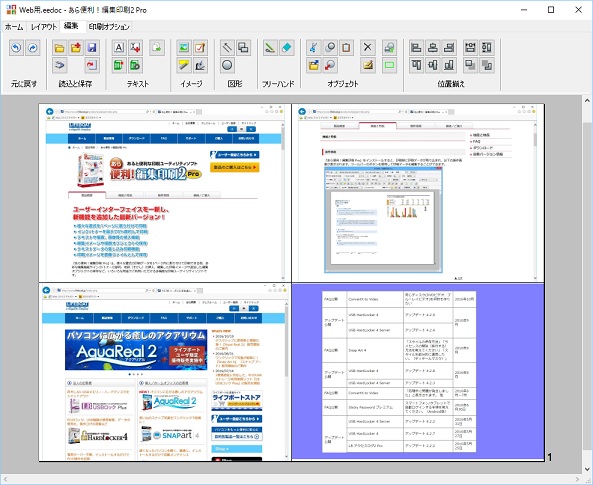This screenshot has height=485, width=593.
Task: Switch to the ホーム tab
Action: point(14,27)
